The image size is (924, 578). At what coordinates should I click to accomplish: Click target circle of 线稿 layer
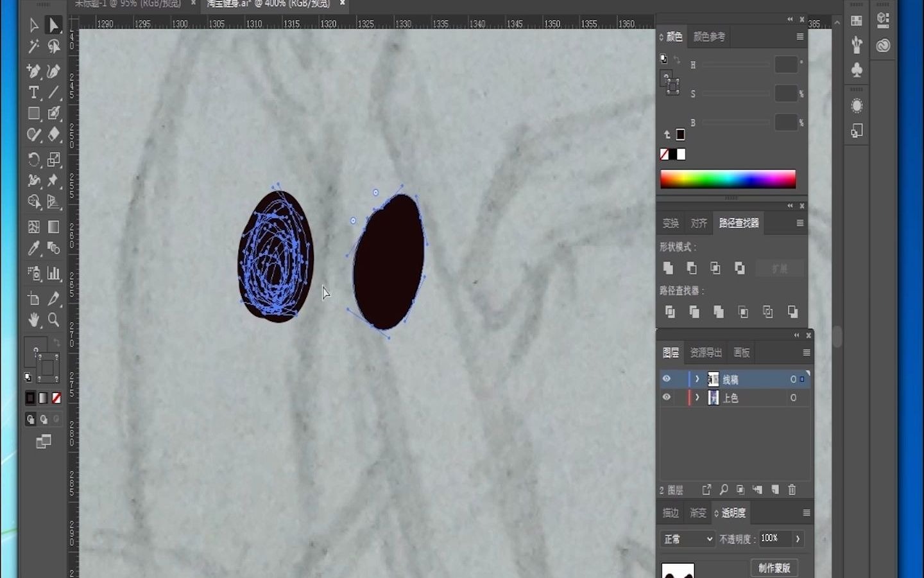point(793,380)
